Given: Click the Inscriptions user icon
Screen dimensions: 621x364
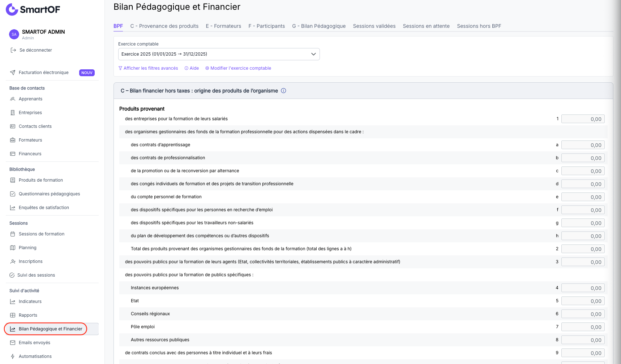Looking at the screenshot, I should click(x=13, y=261).
